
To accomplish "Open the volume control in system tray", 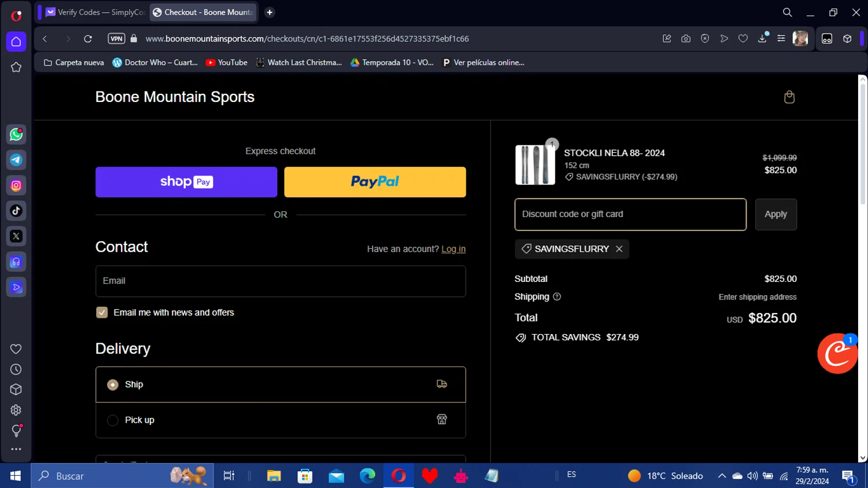I will pos(752,476).
